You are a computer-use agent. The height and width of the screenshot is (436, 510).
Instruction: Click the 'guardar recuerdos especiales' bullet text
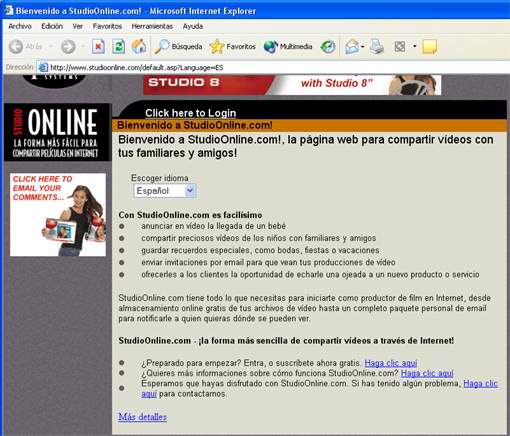pyautogui.click(x=260, y=250)
